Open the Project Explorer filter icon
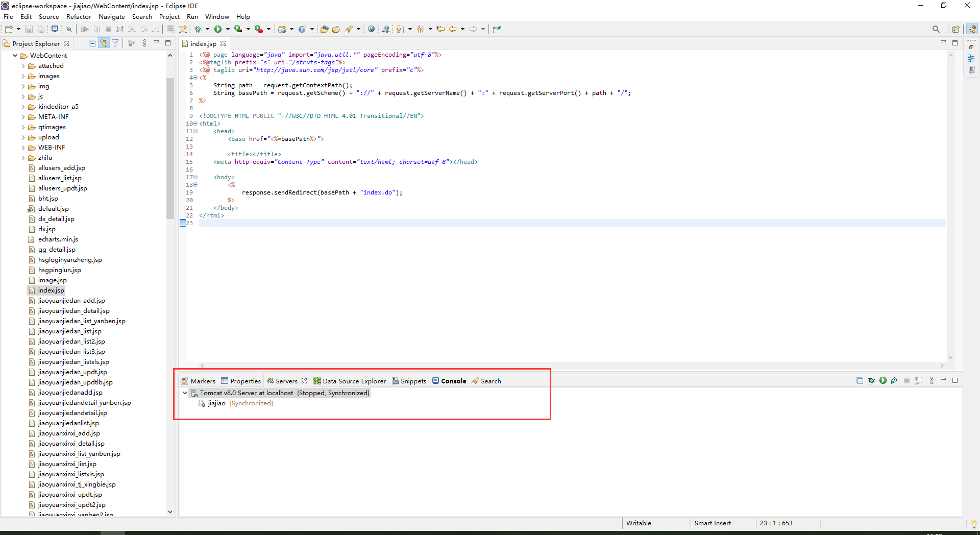Screen dimensions: 980x535 (115, 43)
